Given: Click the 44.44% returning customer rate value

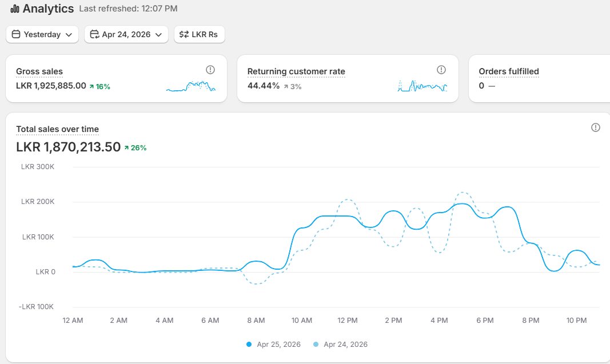Looking at the screenshot, I should [x=264, y=86].
